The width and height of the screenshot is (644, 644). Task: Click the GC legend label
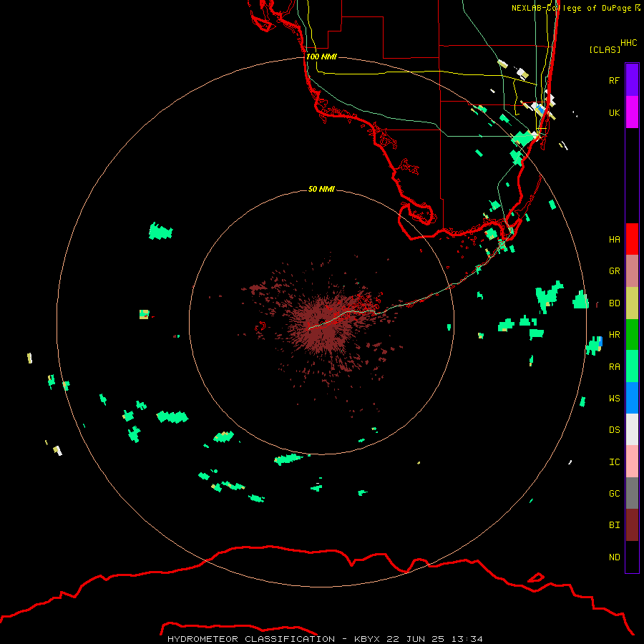[x=615, y=494]
